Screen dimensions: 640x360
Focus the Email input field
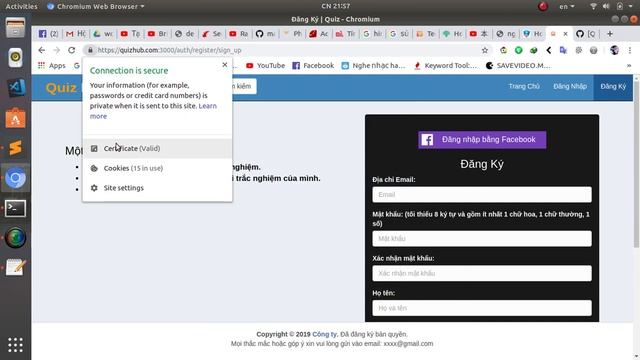482,195
